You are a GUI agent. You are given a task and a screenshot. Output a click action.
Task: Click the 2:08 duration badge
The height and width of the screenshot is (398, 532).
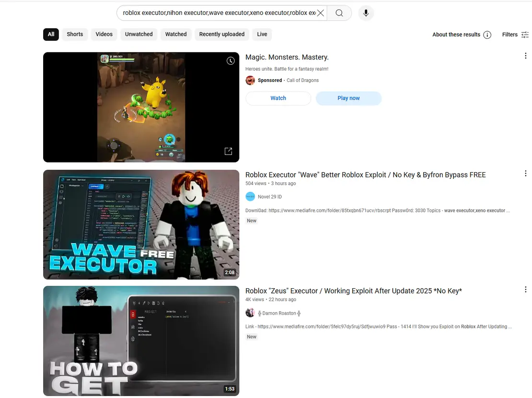click(x=230, y=272)
